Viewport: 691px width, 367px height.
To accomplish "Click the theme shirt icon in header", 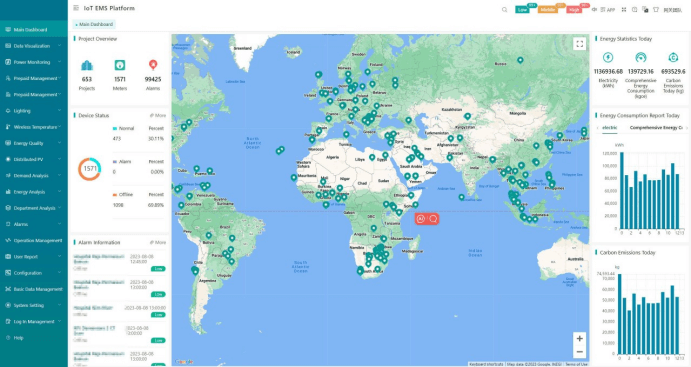I will [656, 9].
